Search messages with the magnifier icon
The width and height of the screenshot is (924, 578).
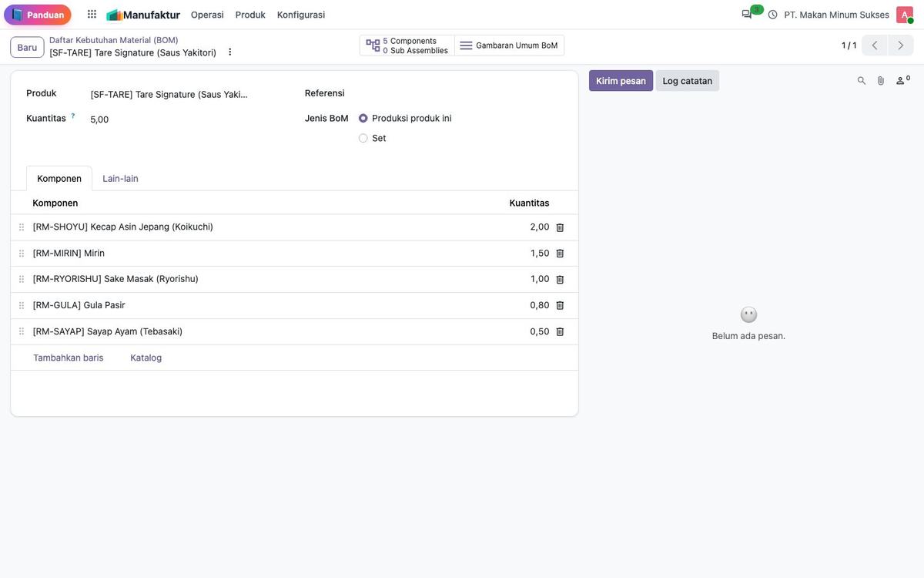pyautogui.click(x=862, y=81)
